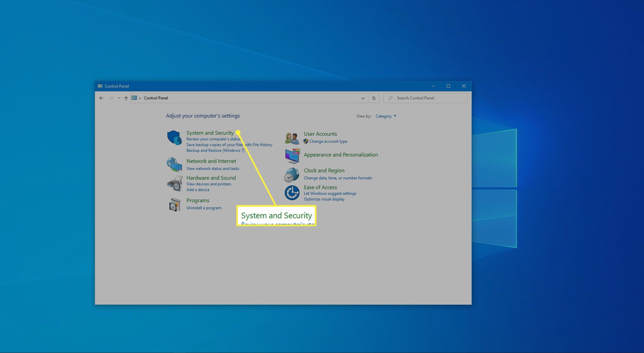This screenshot has height=353, width=644.
Task: Open Programs heading link
Action: point(198,201)
